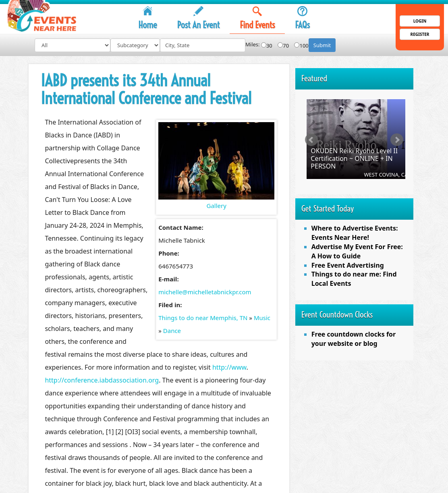The height and width of the screenshot is (493, 448).
Task: Open Things to do near me link
Action: [x=354, y=279]
